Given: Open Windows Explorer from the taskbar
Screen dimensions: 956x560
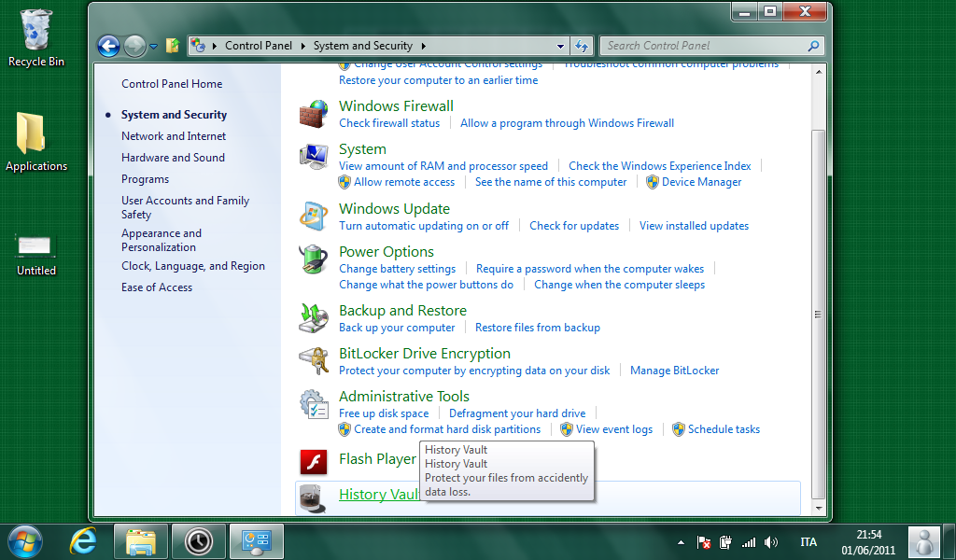Looking at the screenshot, I should [x=141, y=541].
